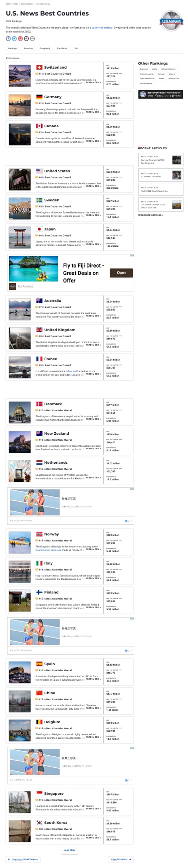Select the Economy tab
This screenshot has height=868, width=188.
click(x=29, y=49)
